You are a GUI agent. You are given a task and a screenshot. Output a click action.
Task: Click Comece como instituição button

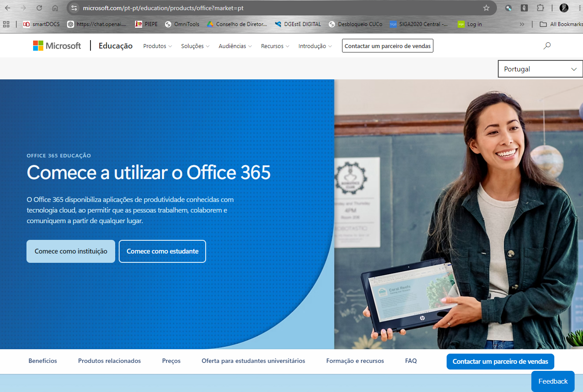(x=71, y=251)
